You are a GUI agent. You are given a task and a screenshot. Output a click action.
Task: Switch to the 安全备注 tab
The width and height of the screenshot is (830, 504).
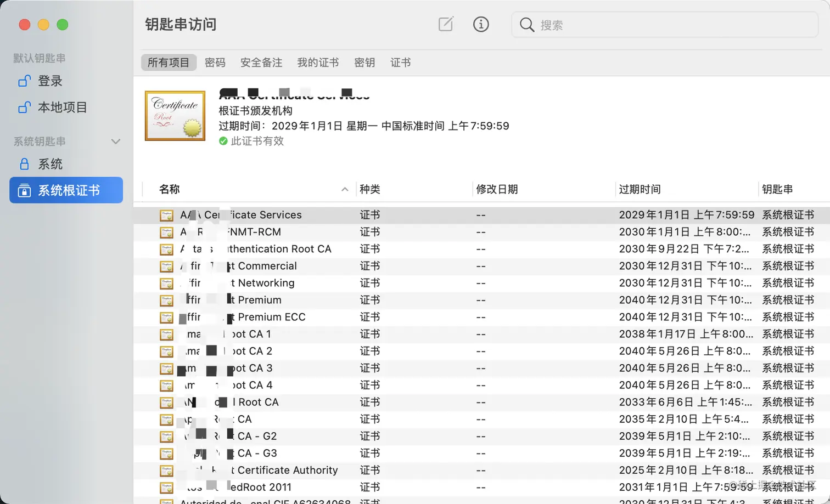(x=261, y=63)
